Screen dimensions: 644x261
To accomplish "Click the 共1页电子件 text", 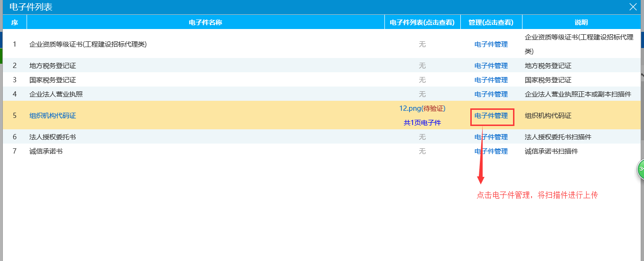I will tap(422, 123).
